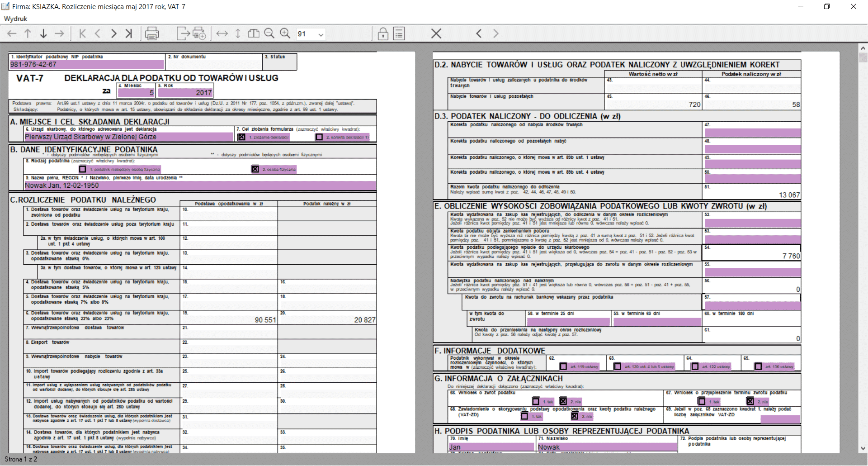Close the print preview with X toolbar button

[x=436, y=33]
